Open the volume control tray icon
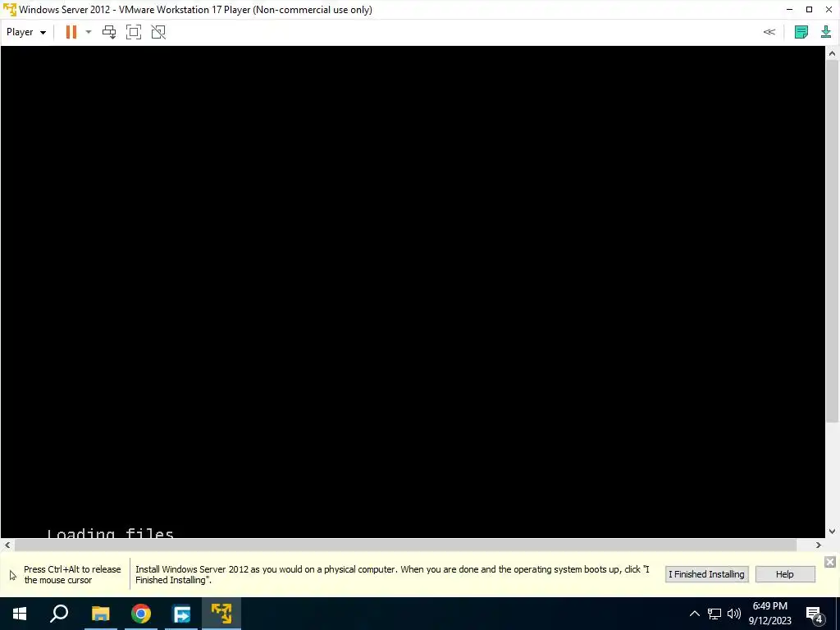 [x=734, y=614]
